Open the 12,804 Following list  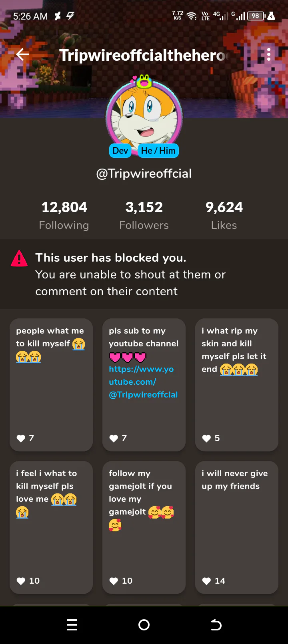(64, 215)
